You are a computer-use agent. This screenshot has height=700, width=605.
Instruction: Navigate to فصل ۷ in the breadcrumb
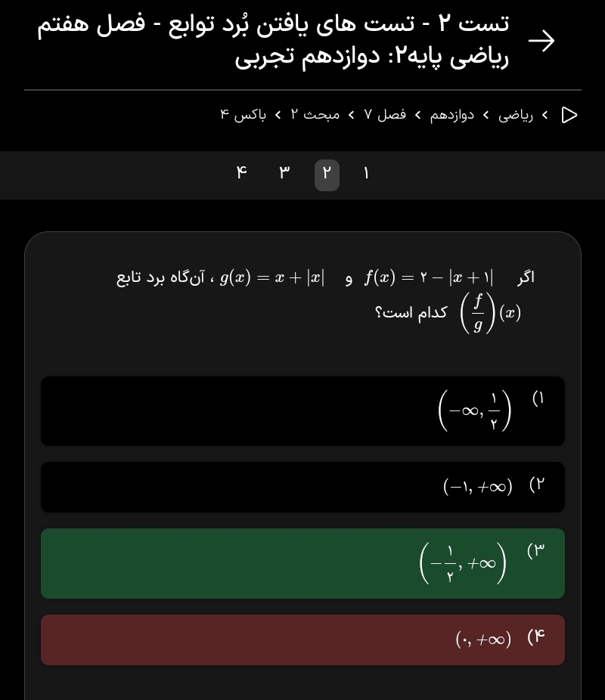click(385, 115)
